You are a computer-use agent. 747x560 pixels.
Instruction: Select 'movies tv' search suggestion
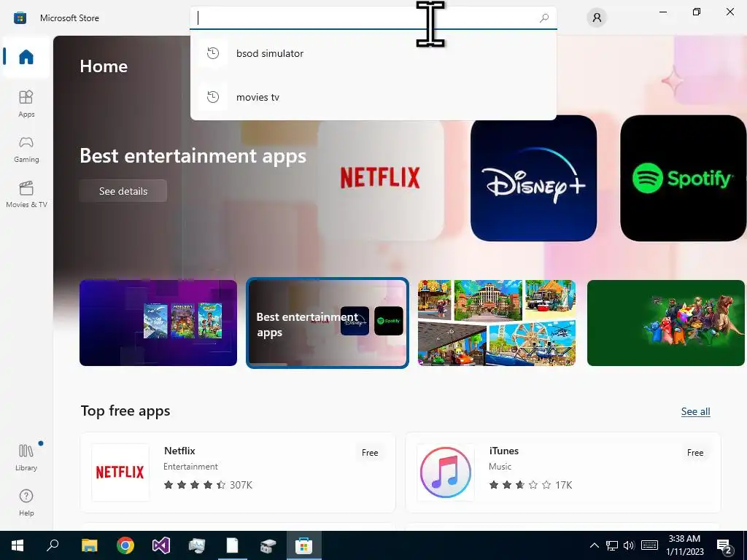coord(373,97)
